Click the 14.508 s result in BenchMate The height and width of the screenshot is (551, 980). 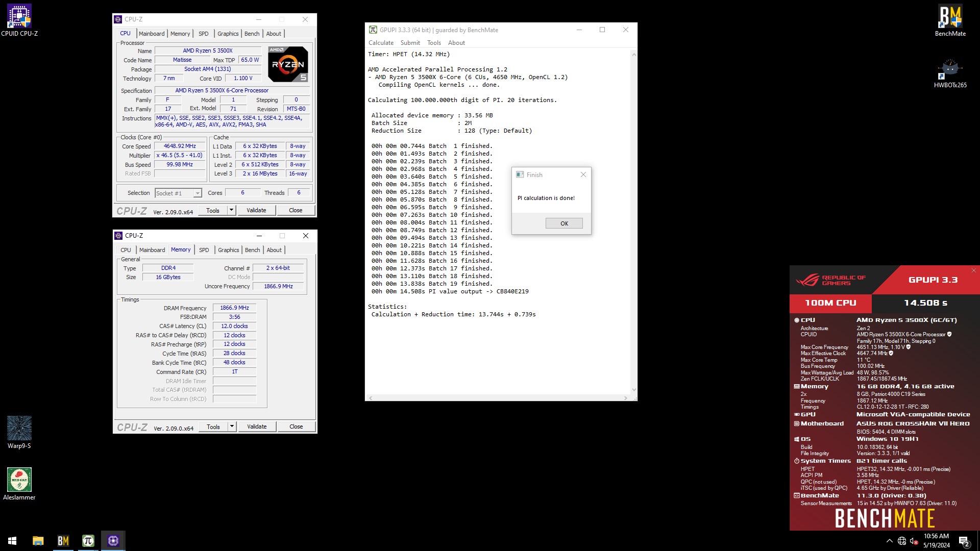pyautogui.click(x=925, y=303)
